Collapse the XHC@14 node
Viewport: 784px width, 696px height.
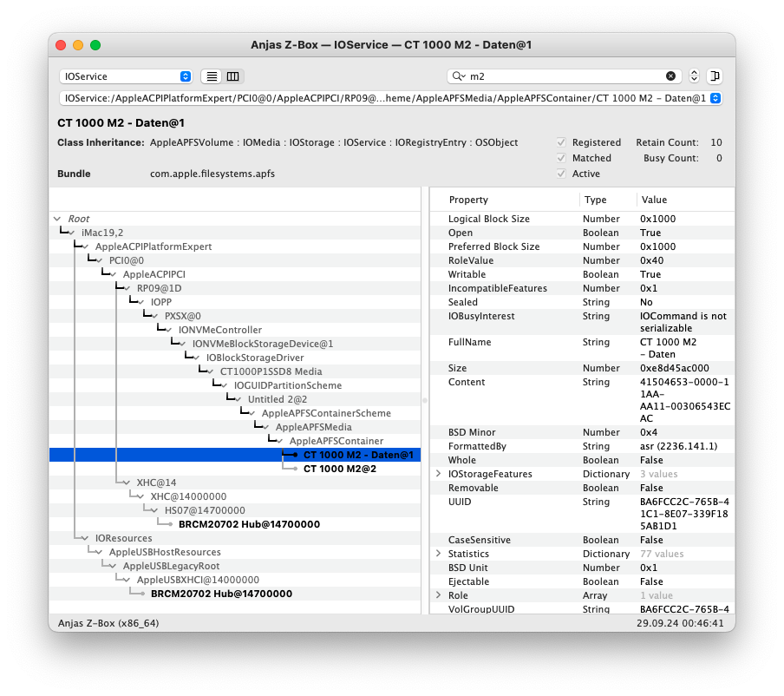127,483
